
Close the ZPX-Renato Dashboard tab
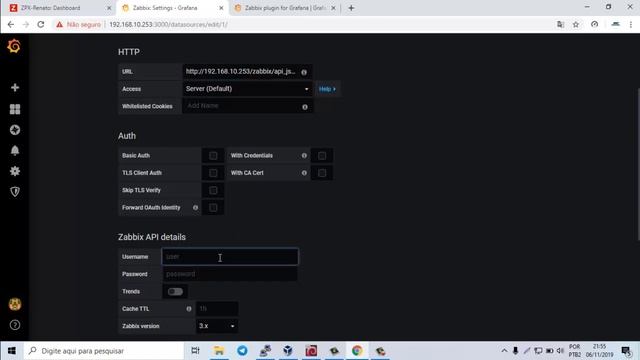click(109, 8)
